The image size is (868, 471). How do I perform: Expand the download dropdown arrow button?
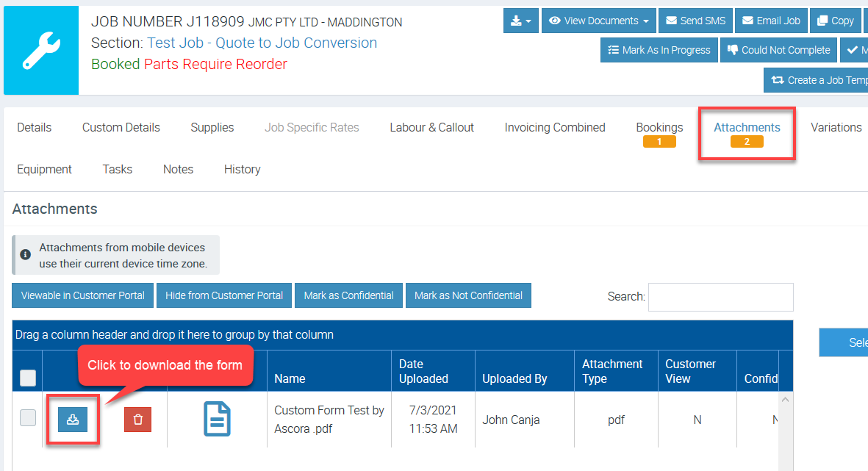[521, 21]
